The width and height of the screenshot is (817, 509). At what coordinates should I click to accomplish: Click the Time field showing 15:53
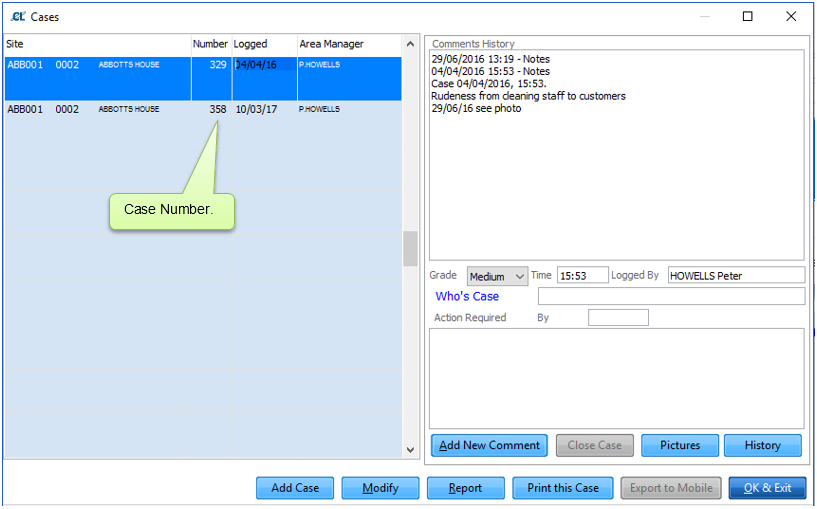tap(583, 275)
